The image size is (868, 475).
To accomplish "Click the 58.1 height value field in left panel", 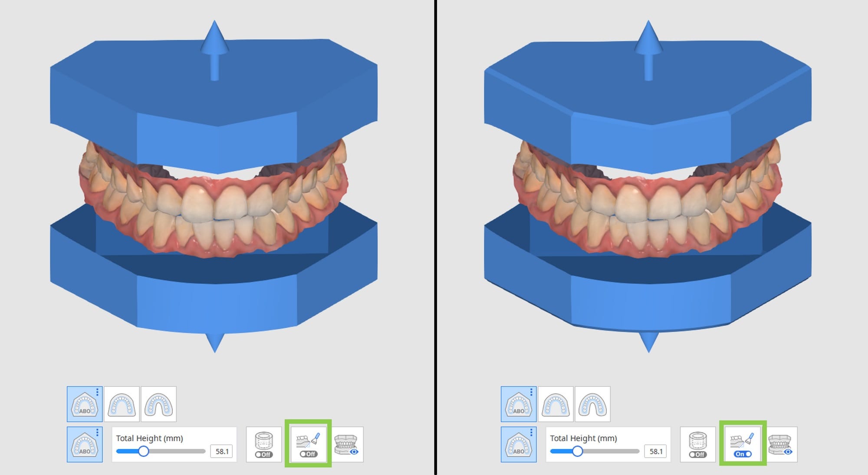I will 222,452.
